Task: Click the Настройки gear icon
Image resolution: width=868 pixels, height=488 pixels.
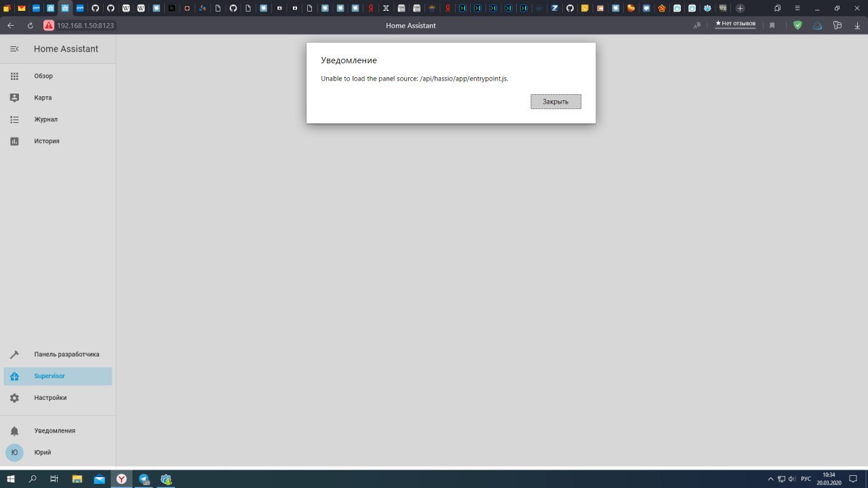Action: click(x=14, y=398)
